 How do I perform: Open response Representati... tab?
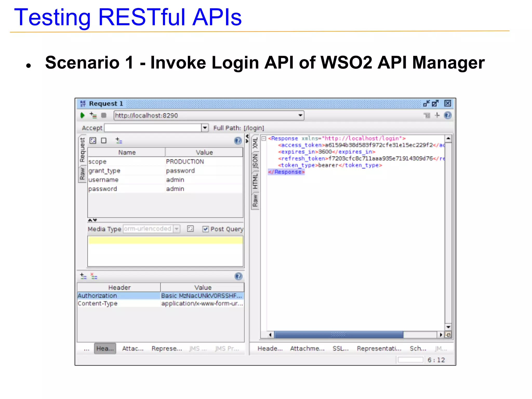pyautogui.click(x=379, y=348)
